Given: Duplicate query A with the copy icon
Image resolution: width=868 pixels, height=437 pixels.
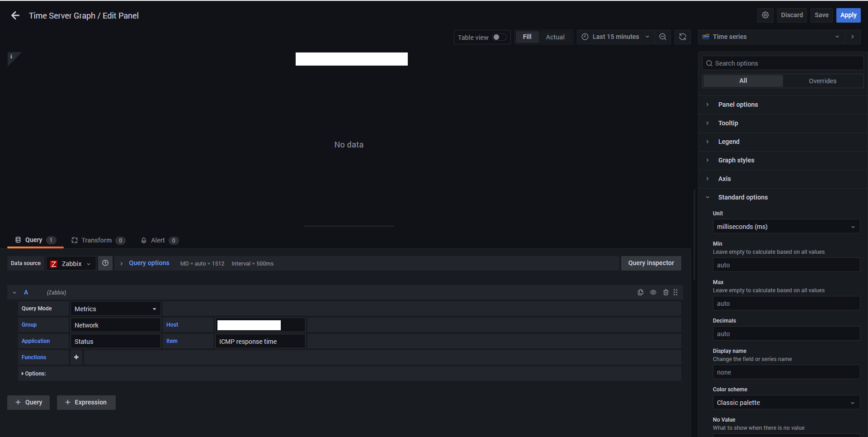Looking at the screenshot, I should (x=641, y=293).
